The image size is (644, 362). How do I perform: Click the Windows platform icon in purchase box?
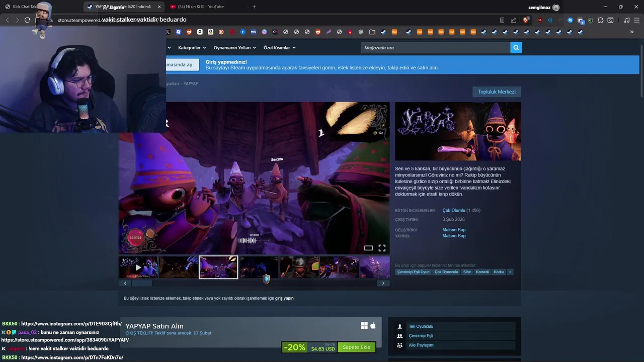click(x=364, y=326)
